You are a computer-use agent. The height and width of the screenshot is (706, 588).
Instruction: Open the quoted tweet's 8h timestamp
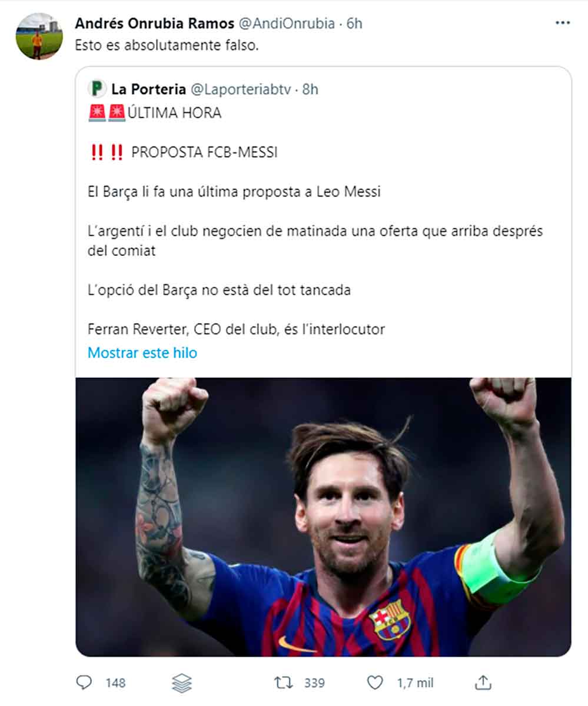click(x=310, y=89)
